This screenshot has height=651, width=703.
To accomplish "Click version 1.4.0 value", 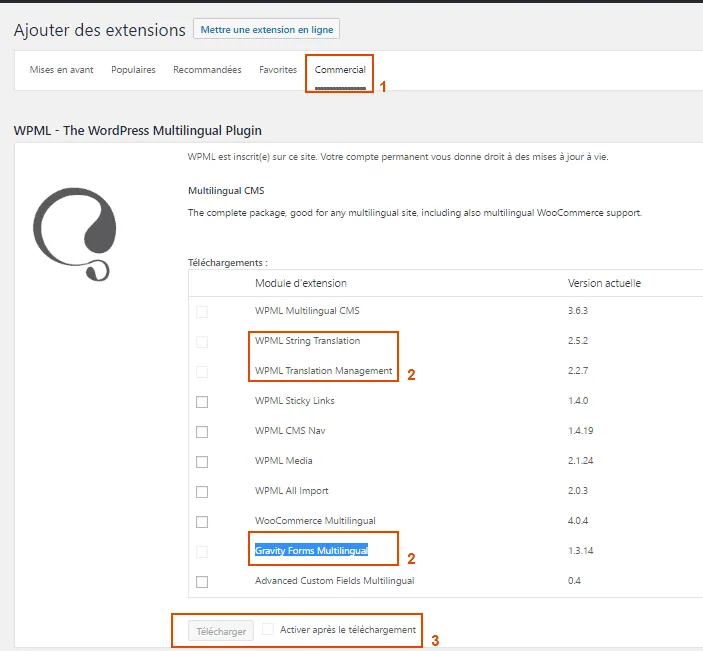I will coord(578,400).
